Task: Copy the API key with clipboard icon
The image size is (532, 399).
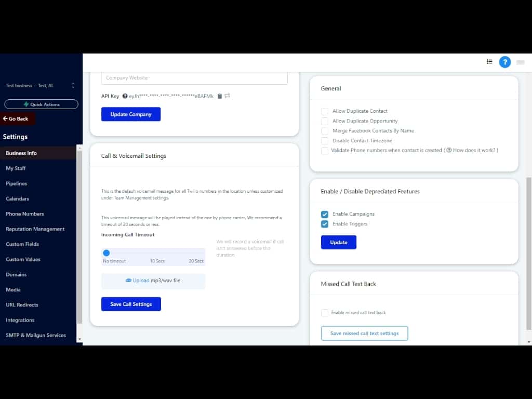Action: coord(220,96)
